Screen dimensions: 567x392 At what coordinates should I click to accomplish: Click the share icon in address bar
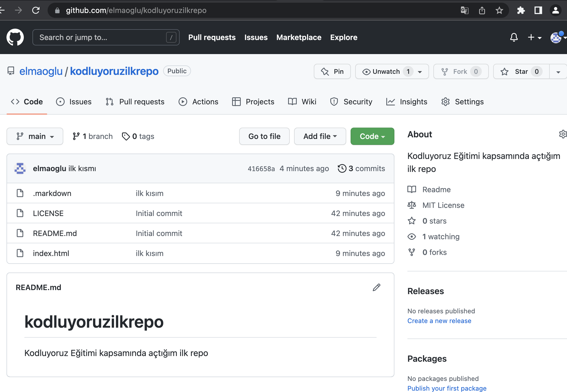(482, 10)
